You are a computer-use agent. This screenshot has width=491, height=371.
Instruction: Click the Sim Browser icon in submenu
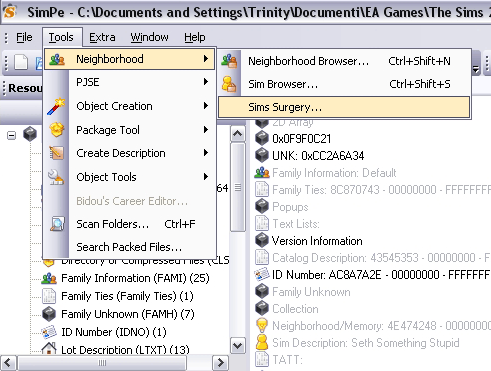click(x=229, y=84)
